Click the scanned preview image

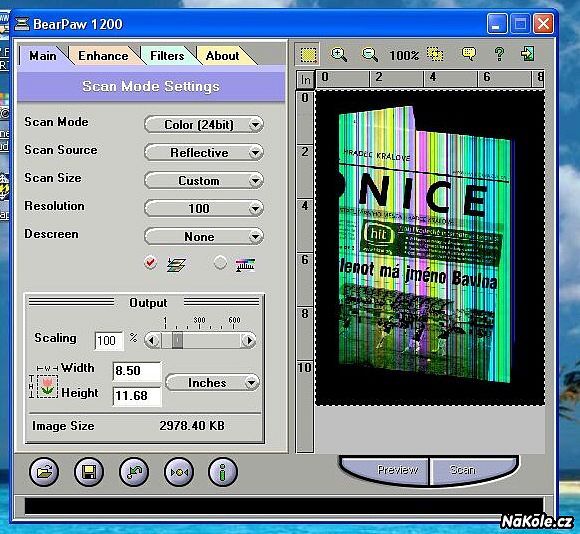430,248
